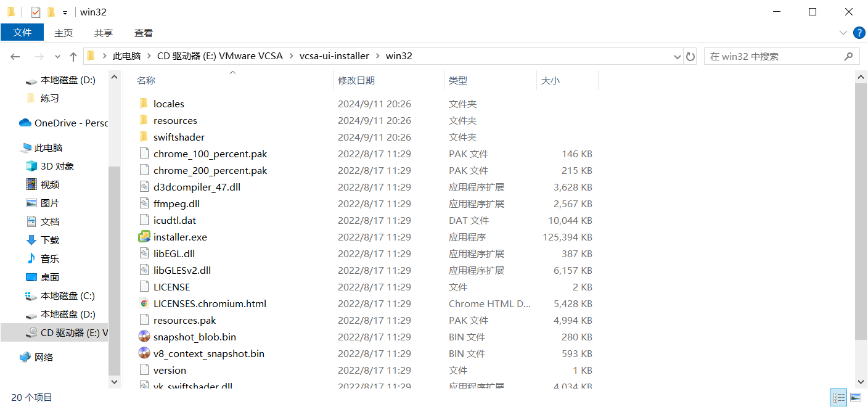
Task: Switch to large thumbnails view icon
Action: 855,397
